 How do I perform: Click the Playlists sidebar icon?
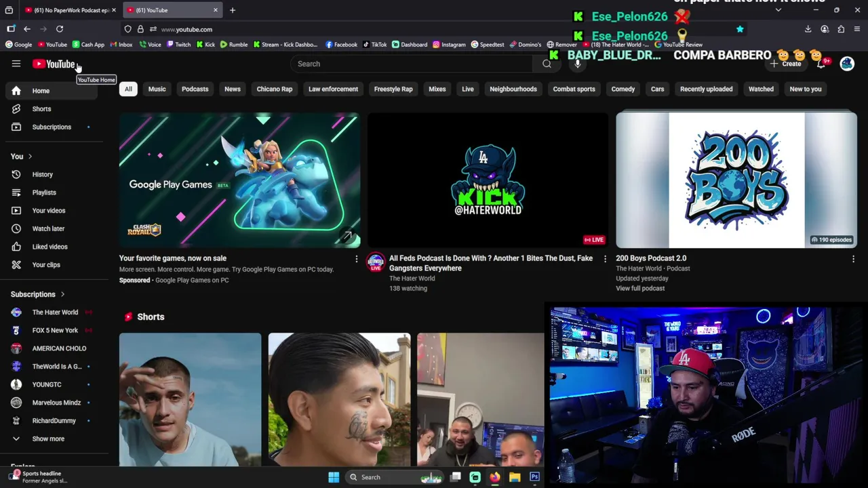coord(16,192)
